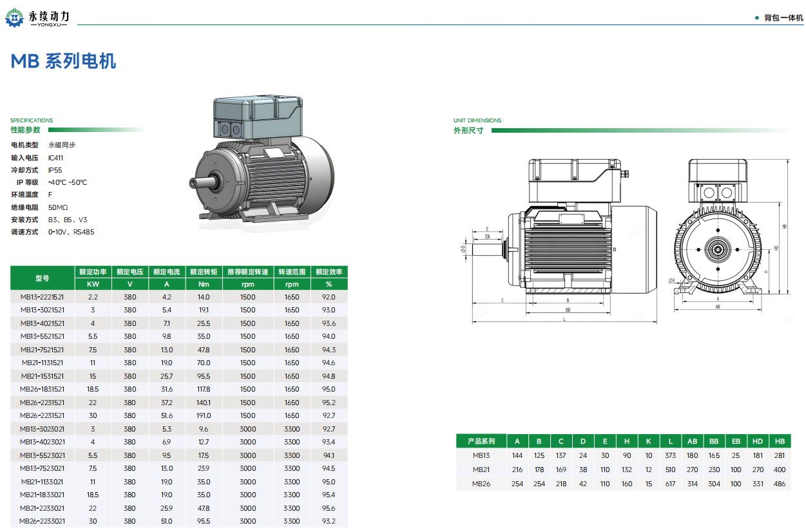Select the MB26-1831521 model cell

click(x=43, y=389)
